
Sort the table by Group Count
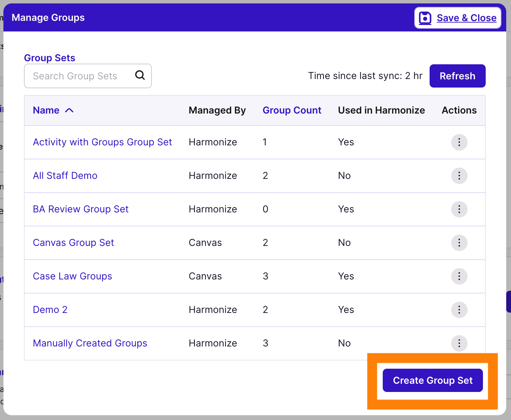pos(292,110)
